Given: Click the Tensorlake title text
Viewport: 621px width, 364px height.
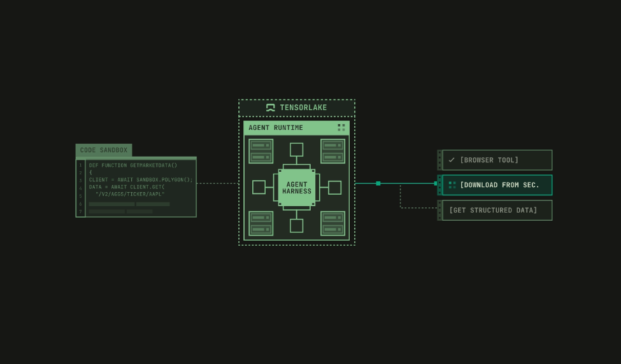Looking at the screenshot, I should pos(303,108).
